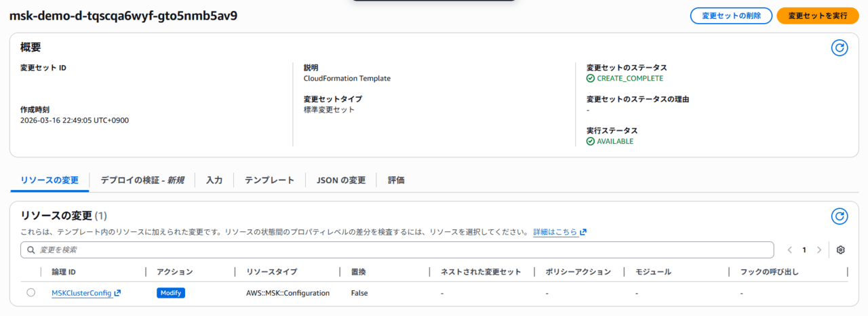Click the search magnifier icon
This screenshot has height=316, width=868.
(x=31, y=250)
